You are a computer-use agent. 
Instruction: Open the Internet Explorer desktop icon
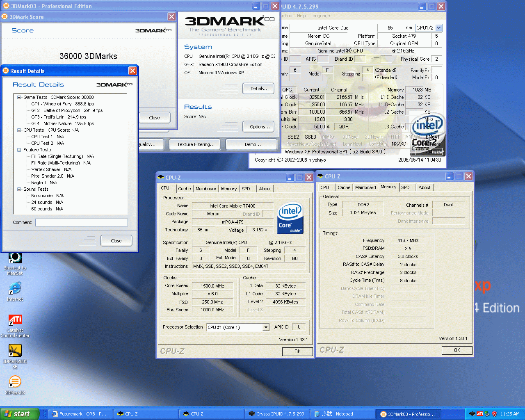[15, 291]
